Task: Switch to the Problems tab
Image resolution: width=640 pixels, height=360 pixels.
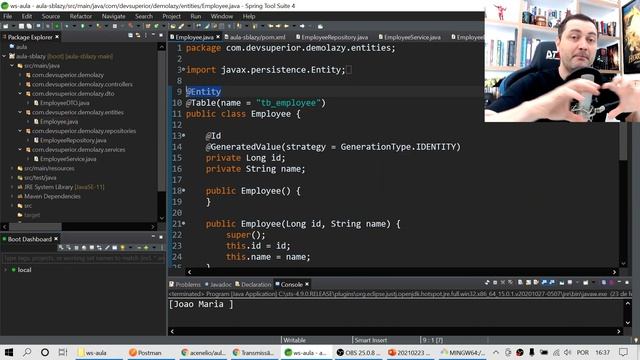Action: point(185,284)
